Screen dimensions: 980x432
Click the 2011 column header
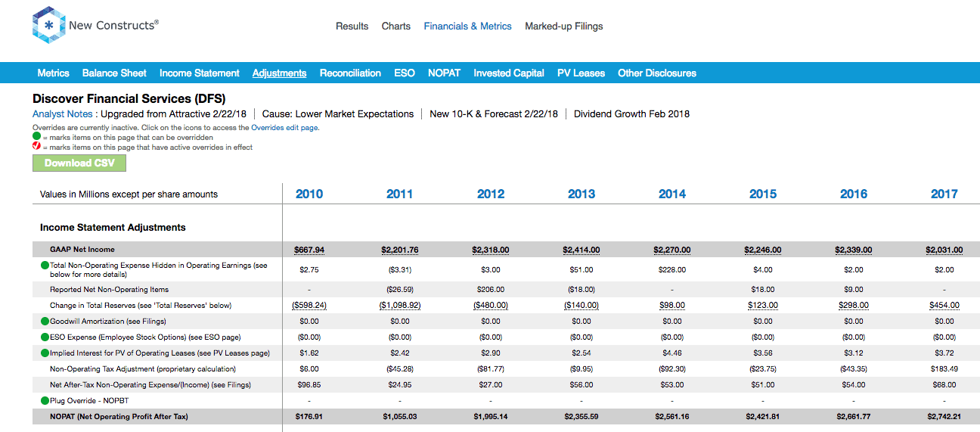point(400,194)
